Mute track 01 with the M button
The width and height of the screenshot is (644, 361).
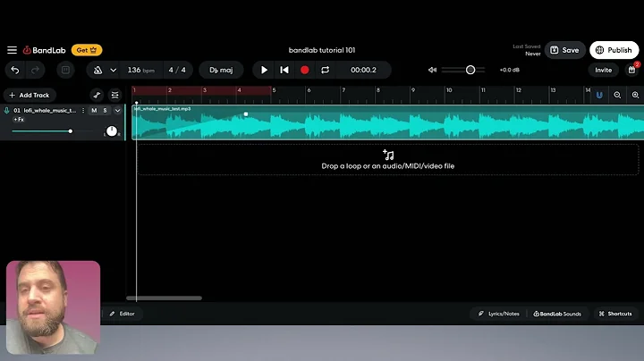pyautogui.click(x=94, y=110)
